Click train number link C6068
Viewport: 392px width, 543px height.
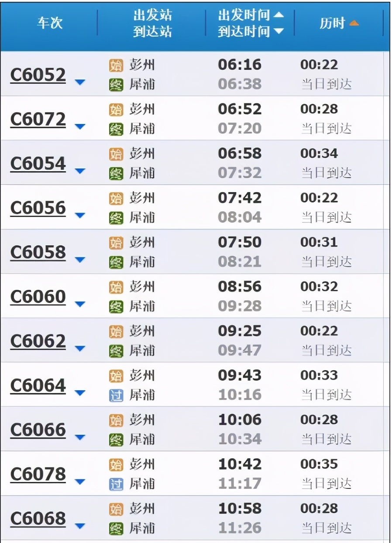pos(38,519)
